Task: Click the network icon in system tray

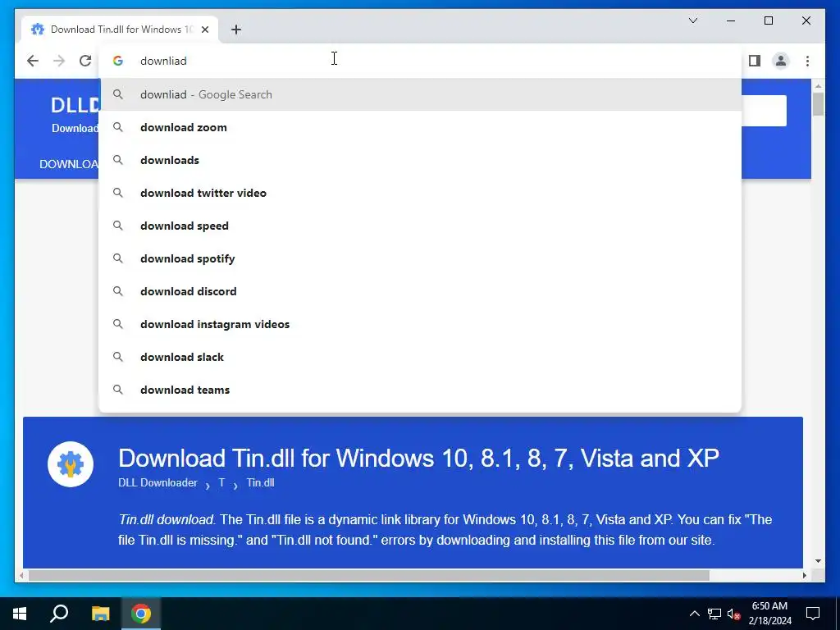Action: click(x=714, y=614)
